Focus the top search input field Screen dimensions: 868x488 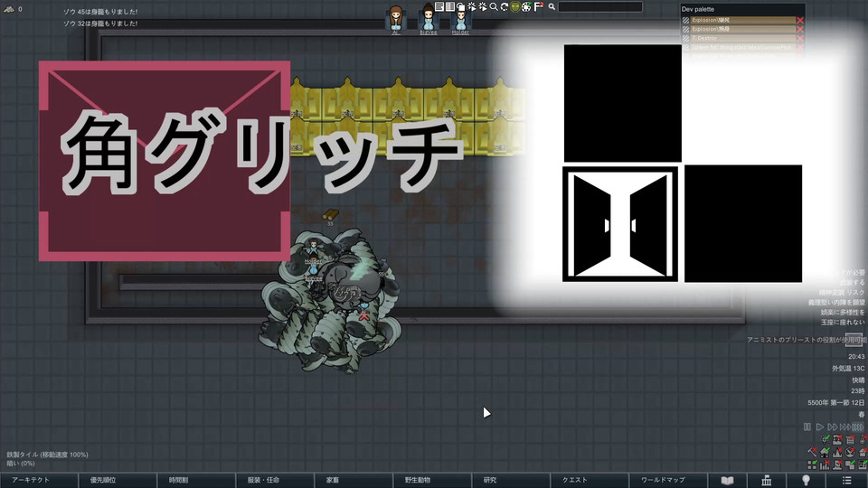(600, 6)
